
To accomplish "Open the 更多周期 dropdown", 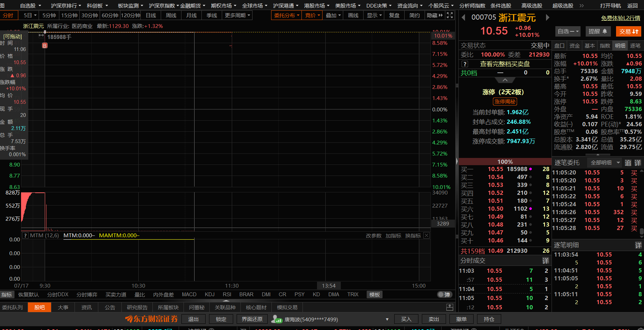I will pyautogui.click(x=237, y=15).
